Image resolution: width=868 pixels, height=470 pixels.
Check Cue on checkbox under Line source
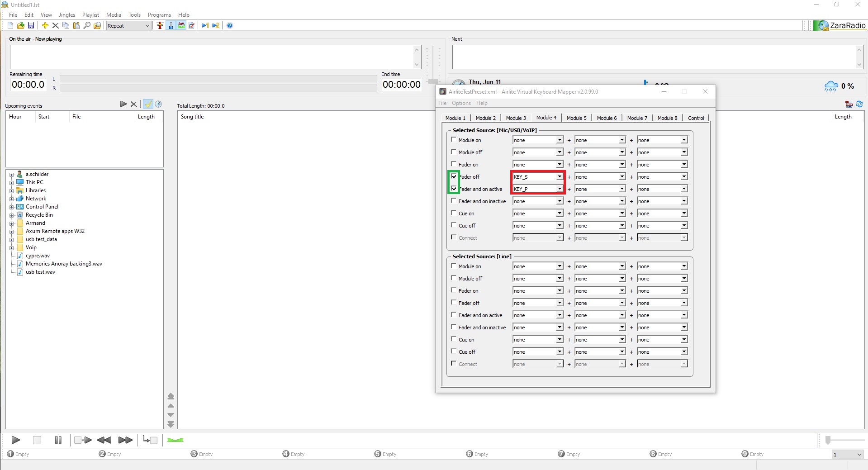[454, 339]
